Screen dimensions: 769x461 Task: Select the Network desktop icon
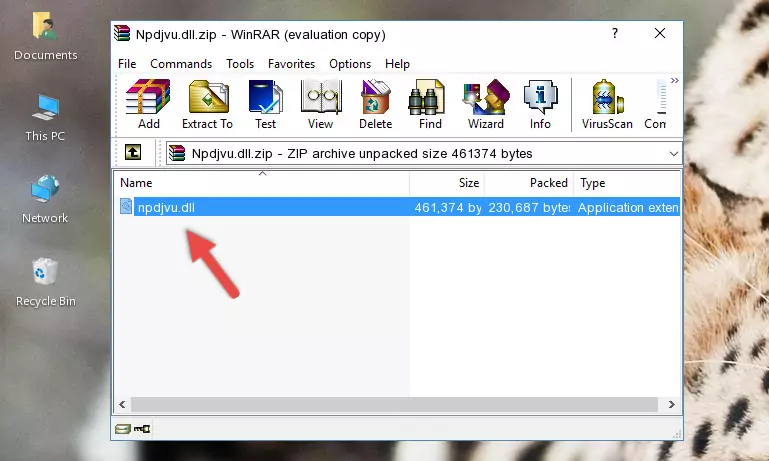pyautogui.click(x=45, y=200)
